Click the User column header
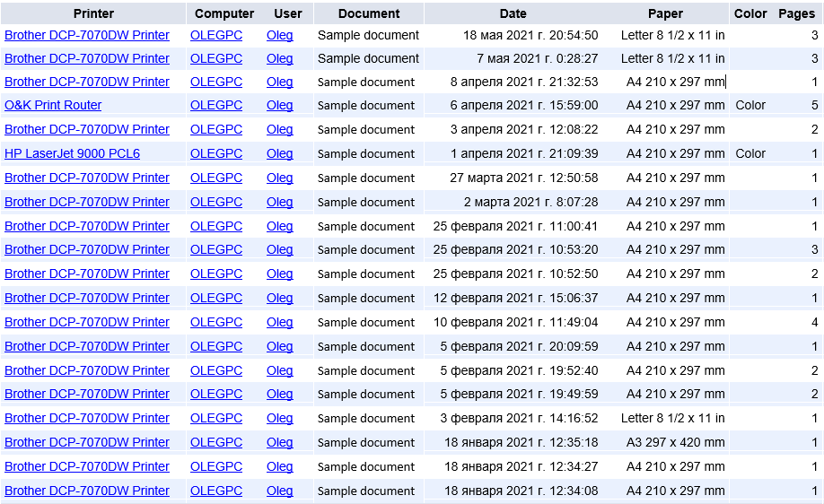This screenshot has height=504, width=824. pyautogui.click(x=288, y=13)
